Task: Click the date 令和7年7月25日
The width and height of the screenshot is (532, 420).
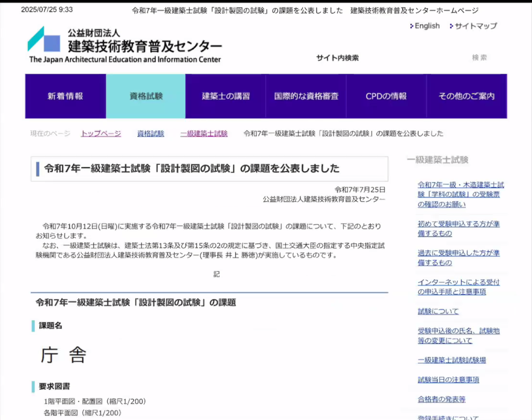Action: 360,190
